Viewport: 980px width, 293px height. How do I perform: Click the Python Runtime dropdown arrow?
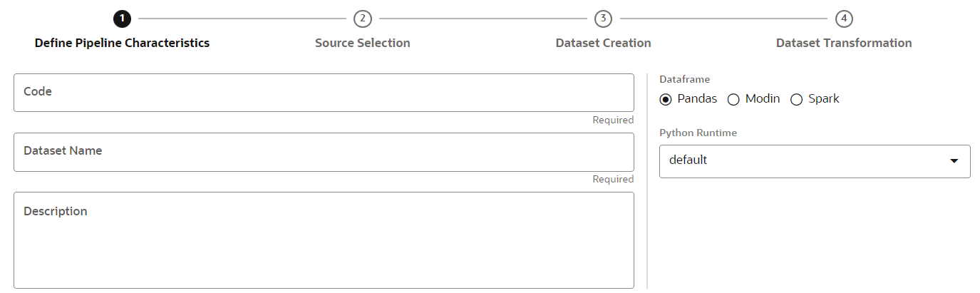click(954, 161)
